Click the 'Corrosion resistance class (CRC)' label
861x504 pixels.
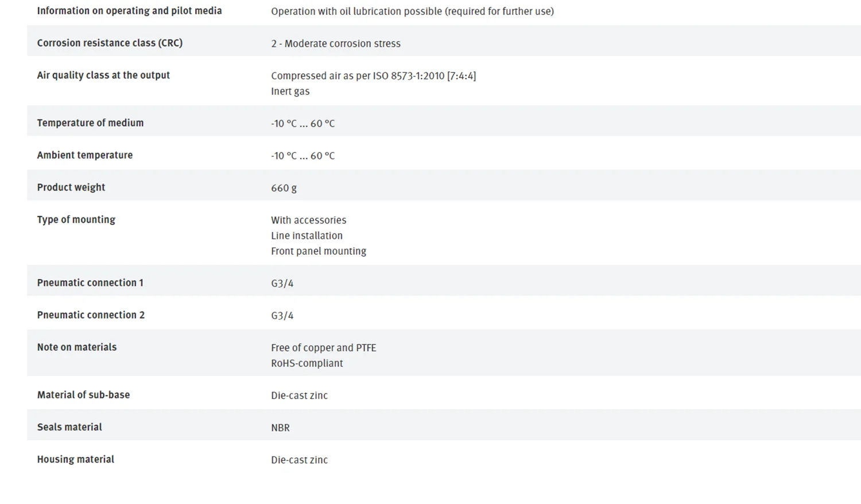pyautogui.click(x=110, y=43)
